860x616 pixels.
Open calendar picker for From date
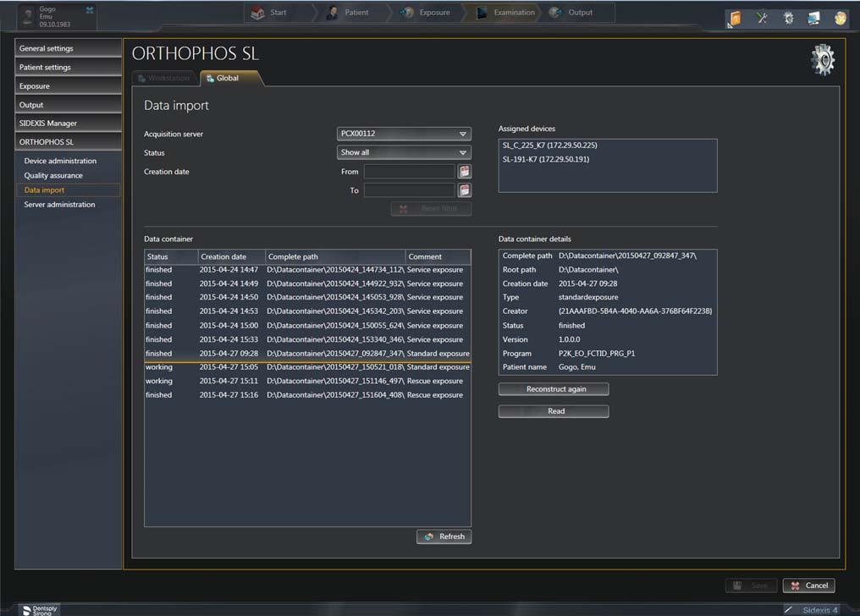[465, 172]
